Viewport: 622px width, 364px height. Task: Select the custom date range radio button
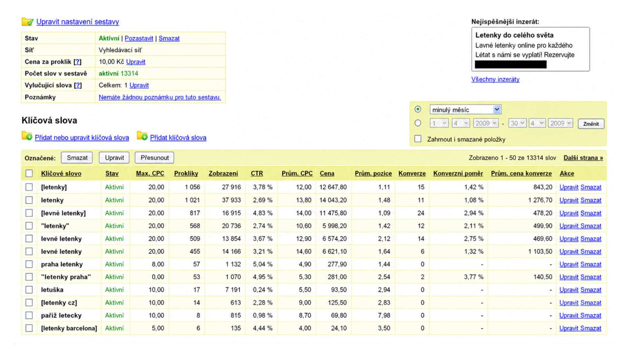418,123
